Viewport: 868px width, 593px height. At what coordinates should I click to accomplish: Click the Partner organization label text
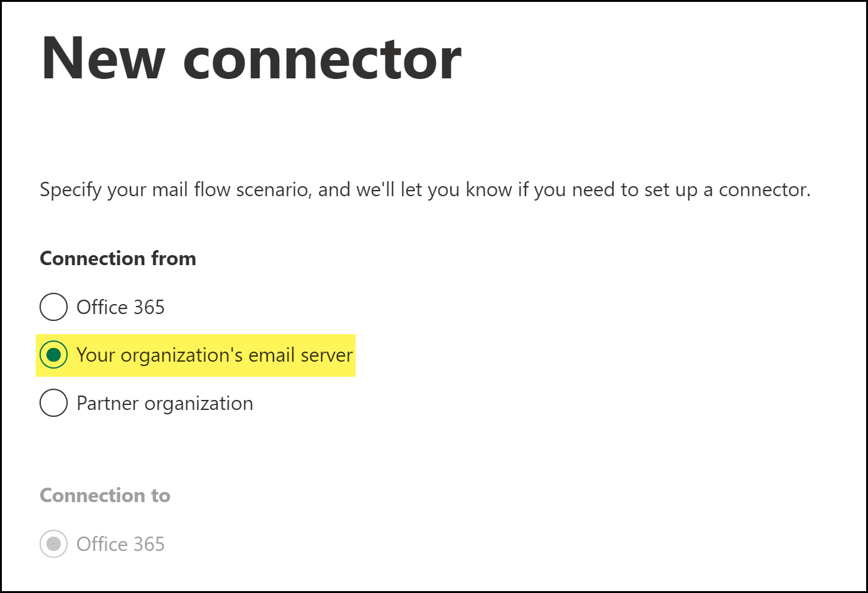click(x=164, y=403)
